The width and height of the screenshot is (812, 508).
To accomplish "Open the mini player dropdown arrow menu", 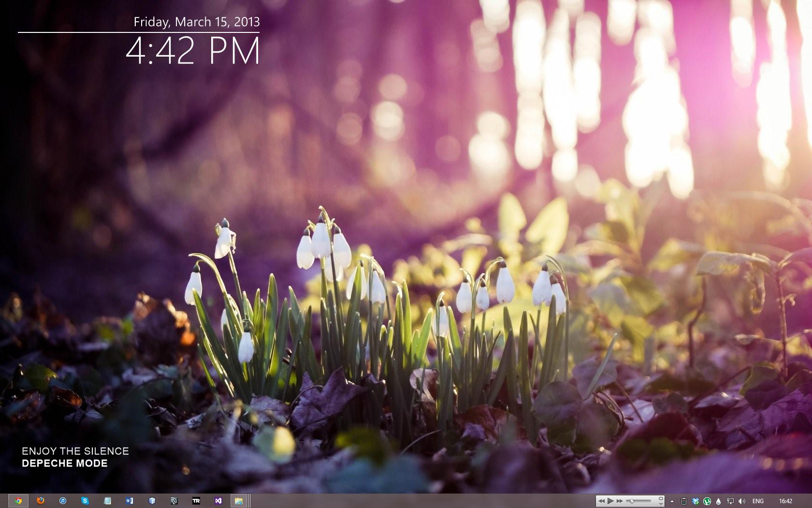I will 661,504.
